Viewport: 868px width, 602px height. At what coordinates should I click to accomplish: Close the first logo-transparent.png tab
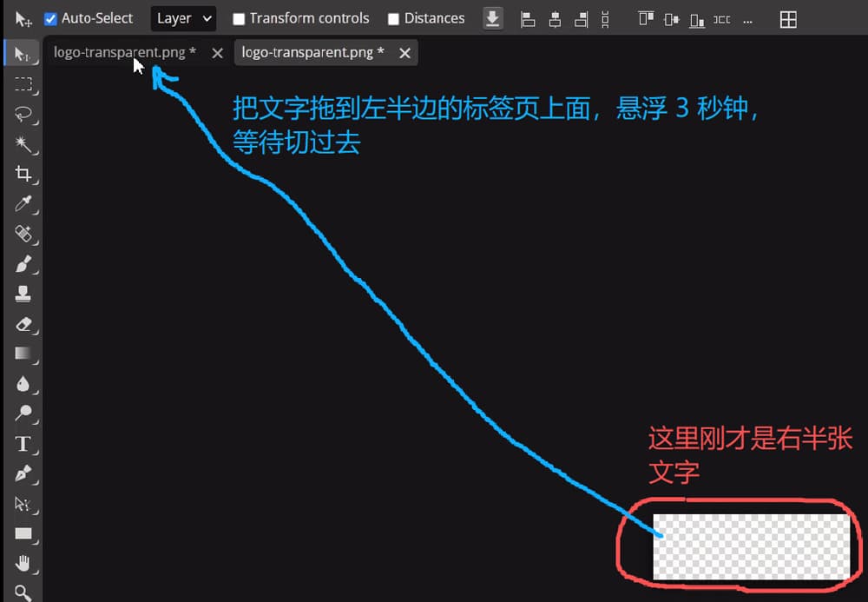point(217,53)
